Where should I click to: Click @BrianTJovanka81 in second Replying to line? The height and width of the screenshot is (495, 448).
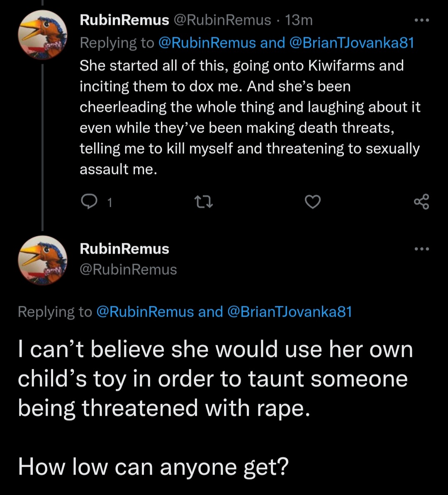click(290, 312)
